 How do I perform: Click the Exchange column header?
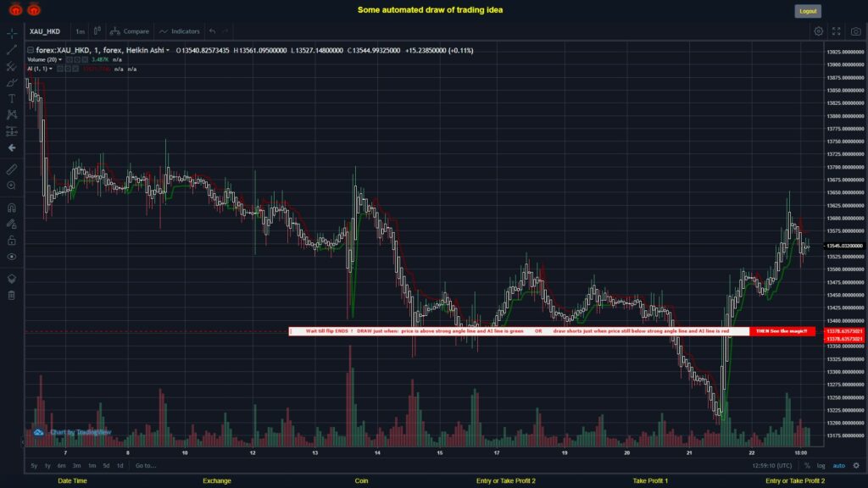click(x=216, y=481)
